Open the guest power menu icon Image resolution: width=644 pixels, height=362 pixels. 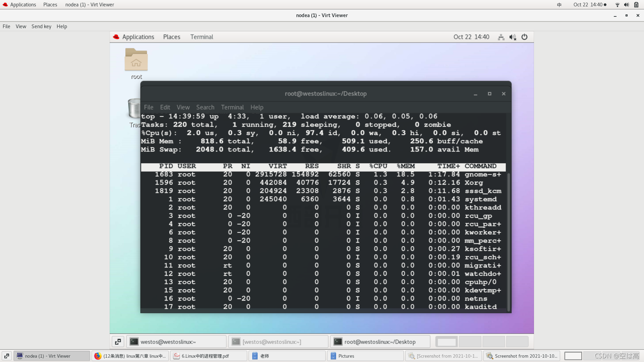coord(524,37)
